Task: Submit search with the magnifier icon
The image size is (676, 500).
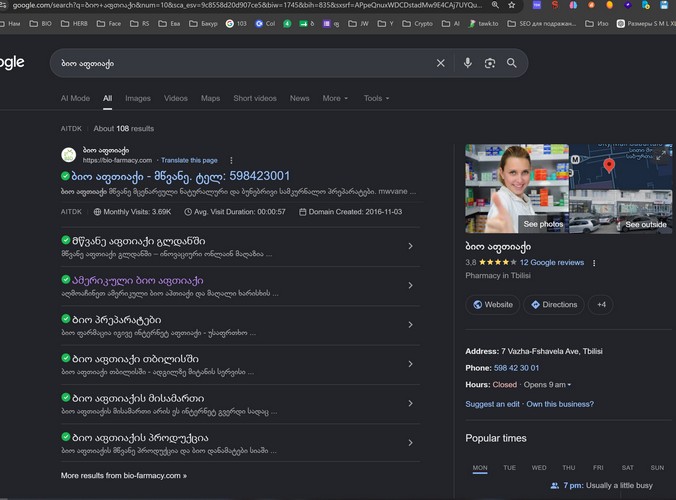Action: [512, 63]
